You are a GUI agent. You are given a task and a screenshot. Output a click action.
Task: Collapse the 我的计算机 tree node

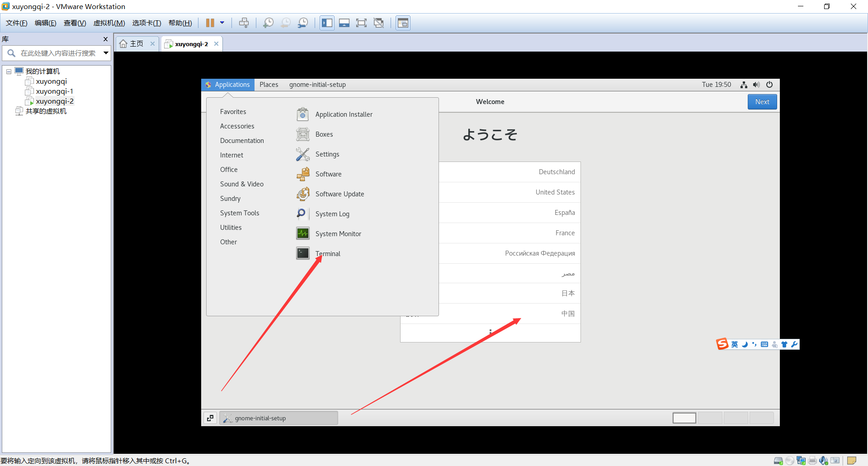coord(9,71)
